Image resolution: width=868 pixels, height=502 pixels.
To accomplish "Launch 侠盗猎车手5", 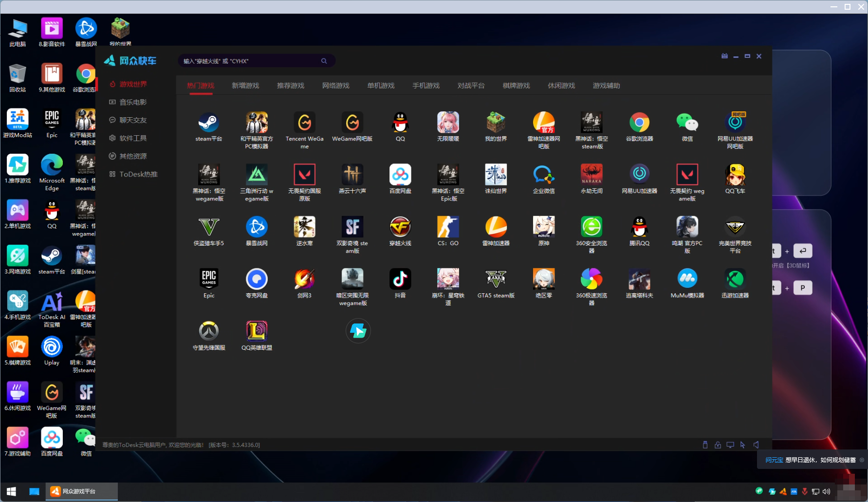I will (208, 227).
